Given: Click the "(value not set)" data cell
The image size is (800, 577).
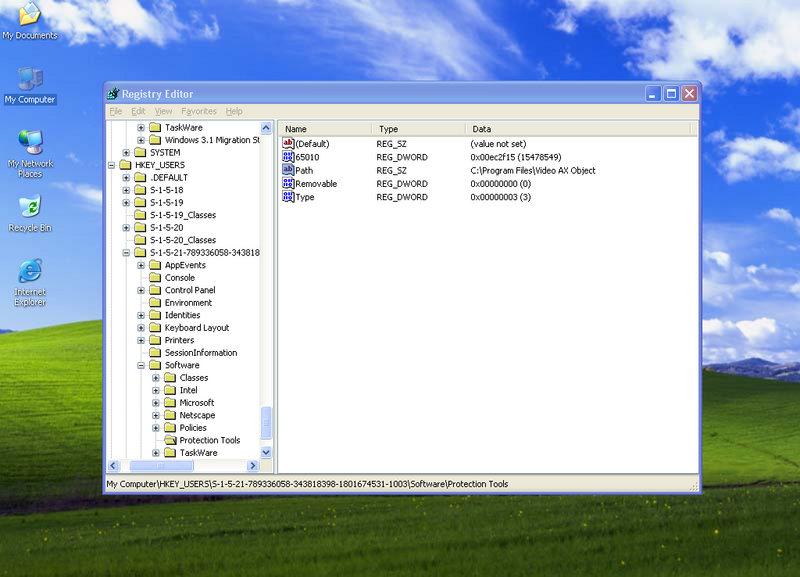Looking at the screenshot, I should (x=498, y=144).
